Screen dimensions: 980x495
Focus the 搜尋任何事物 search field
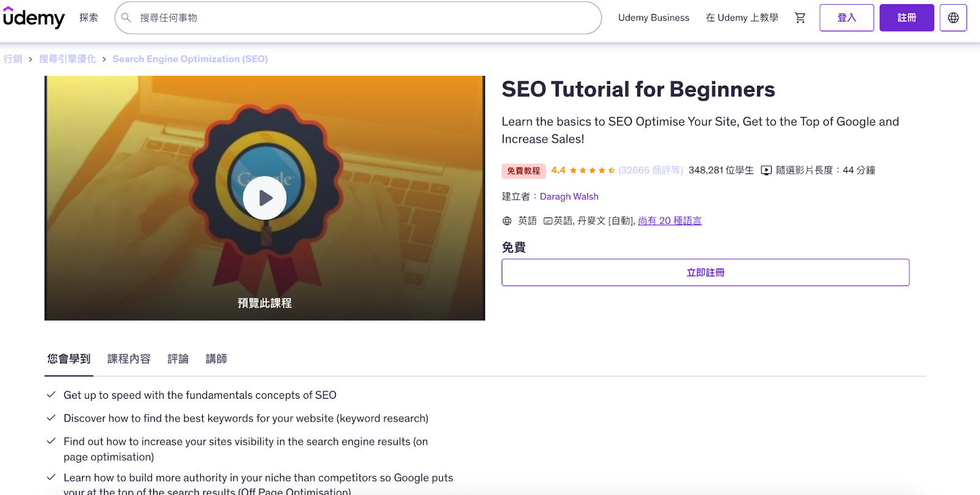[358, 18]
